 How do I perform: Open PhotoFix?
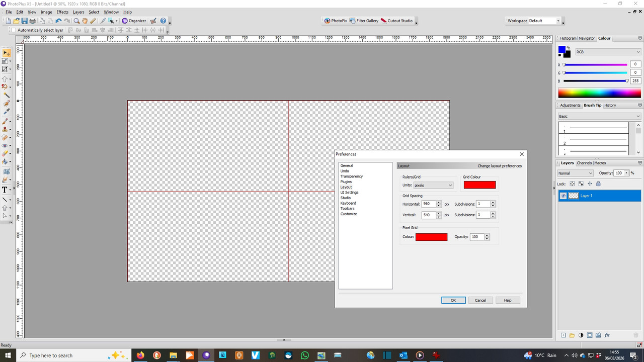[x=336, y=21]
